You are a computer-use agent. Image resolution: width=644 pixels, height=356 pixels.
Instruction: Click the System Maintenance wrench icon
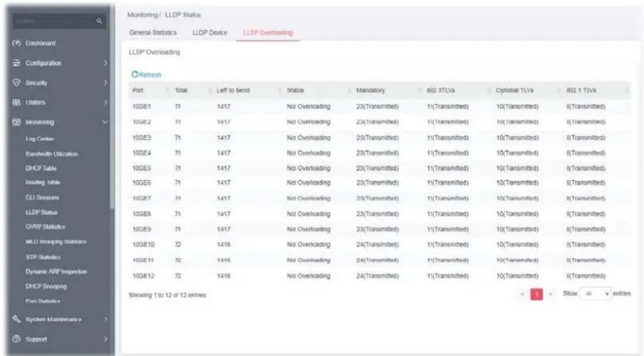point(16,319)
